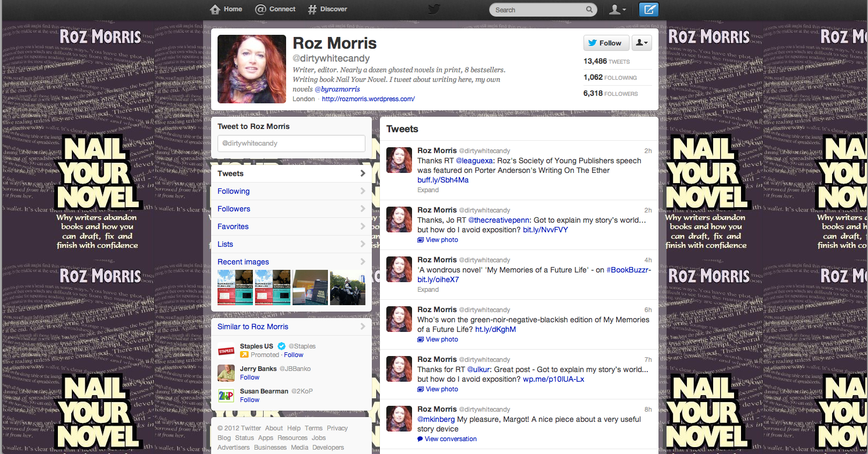This screenshot has width=868, height=454.
Task: Click the View conversation speech bubble icon
Action: (420, 439)
